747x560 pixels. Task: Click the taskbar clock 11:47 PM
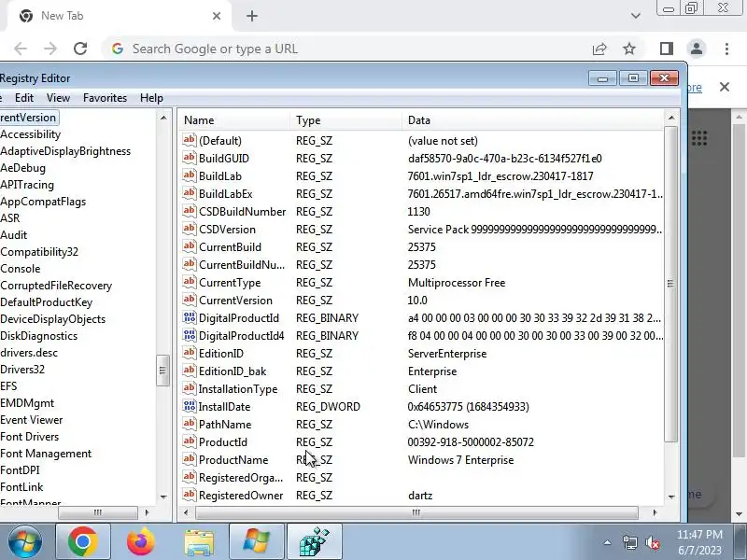click(x=699, y=534)
